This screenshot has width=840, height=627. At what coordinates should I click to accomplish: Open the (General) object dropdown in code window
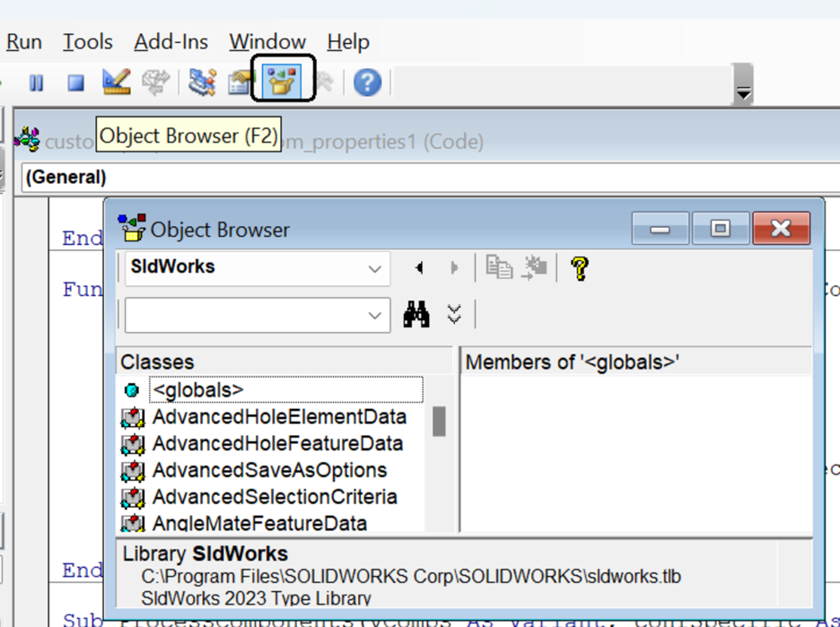[431, 178]
